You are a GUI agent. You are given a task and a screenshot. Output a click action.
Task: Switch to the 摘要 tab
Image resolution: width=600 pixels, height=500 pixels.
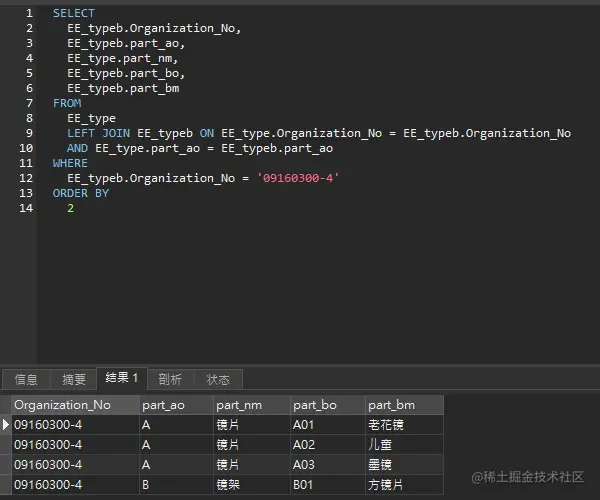pyautogui.click(x=74, y=379)
